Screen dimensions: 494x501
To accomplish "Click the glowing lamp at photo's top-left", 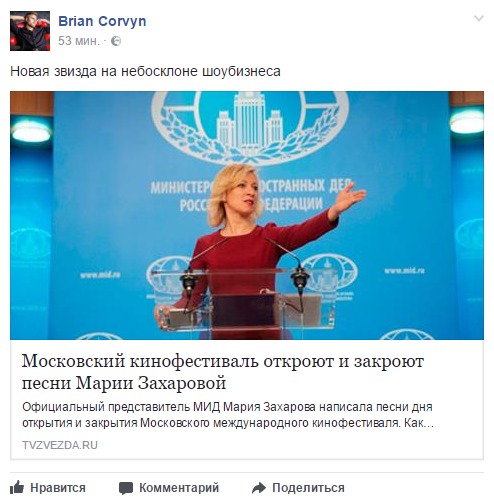I will click(31, 131).
